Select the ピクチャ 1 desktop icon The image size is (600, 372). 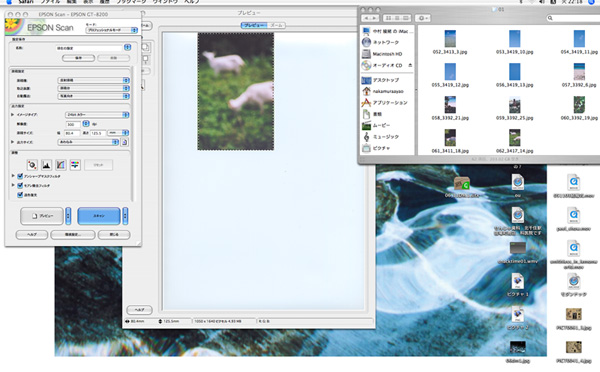(x=517, y=282)
